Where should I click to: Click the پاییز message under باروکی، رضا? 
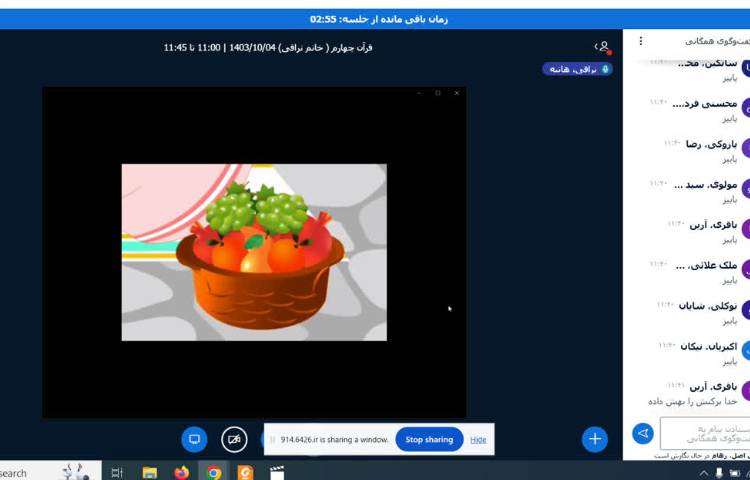coord(730,159)
